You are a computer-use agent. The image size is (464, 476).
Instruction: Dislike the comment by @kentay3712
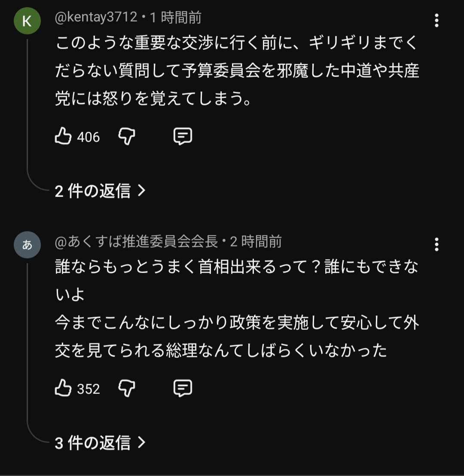click(127, 137)
